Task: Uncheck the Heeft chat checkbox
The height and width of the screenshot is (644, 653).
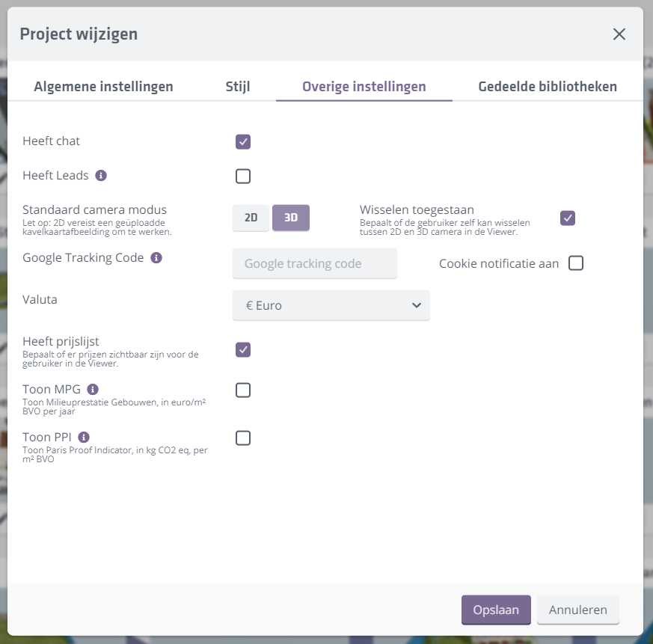Action: (x=243, y=142)
